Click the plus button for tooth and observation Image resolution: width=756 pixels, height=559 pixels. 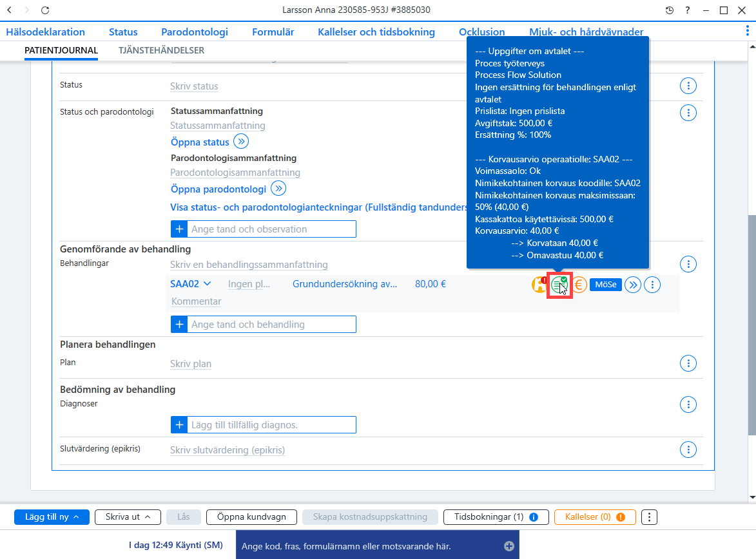click(179, 229)
